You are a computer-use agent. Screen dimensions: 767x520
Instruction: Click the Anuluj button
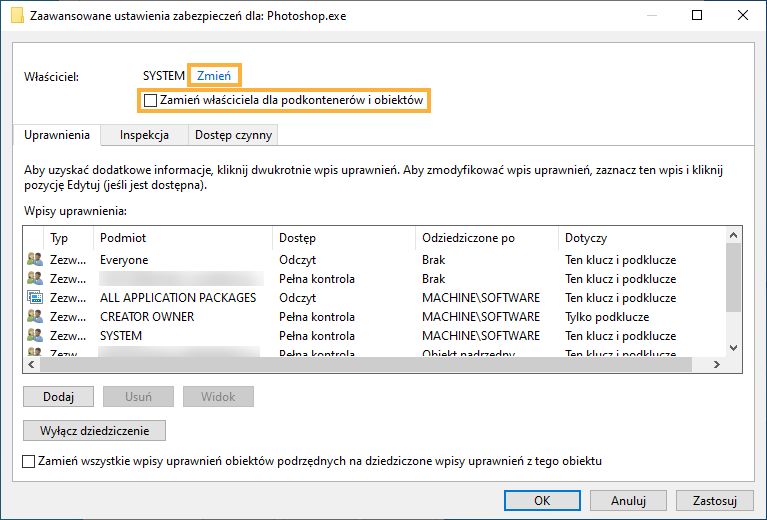pos(629,500)
